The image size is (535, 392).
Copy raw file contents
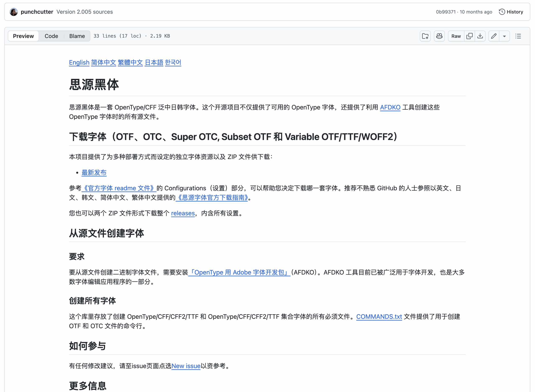469,36
